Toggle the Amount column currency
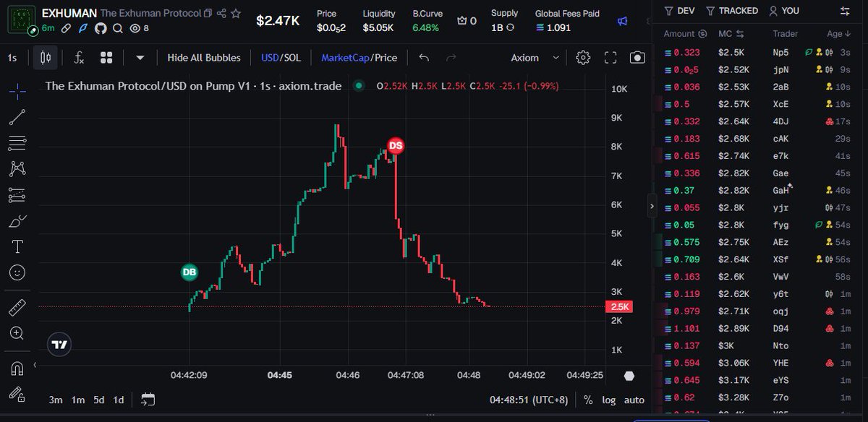Screen dimensions: 868x422 click(x=702, y=34)
